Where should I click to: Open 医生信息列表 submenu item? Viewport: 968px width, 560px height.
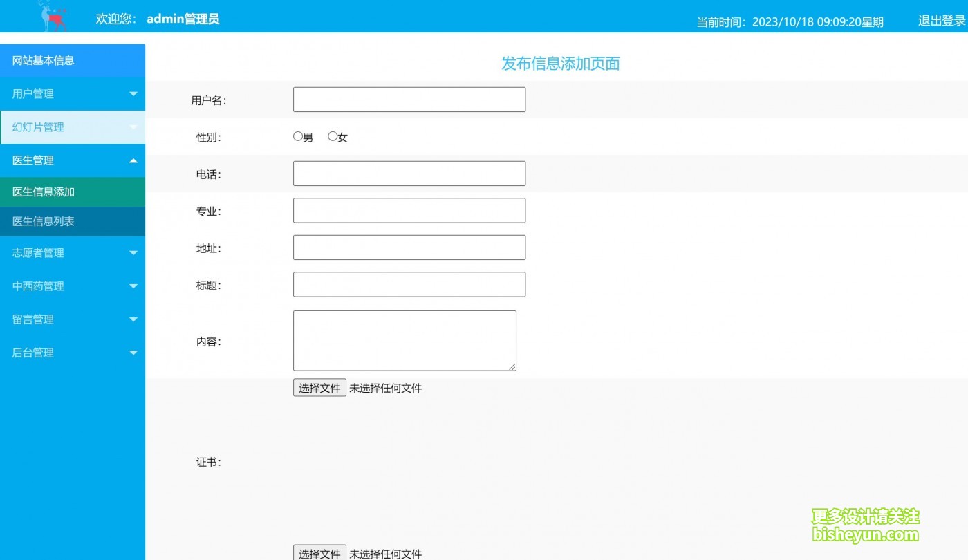(x=73, y=222)
